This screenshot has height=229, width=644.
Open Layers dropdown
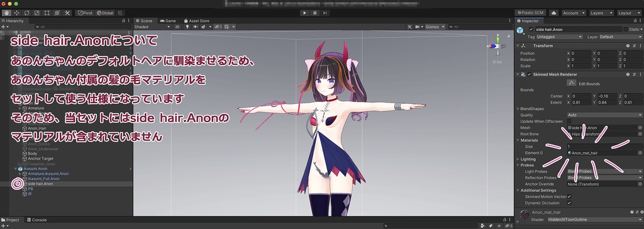point(601,13)
